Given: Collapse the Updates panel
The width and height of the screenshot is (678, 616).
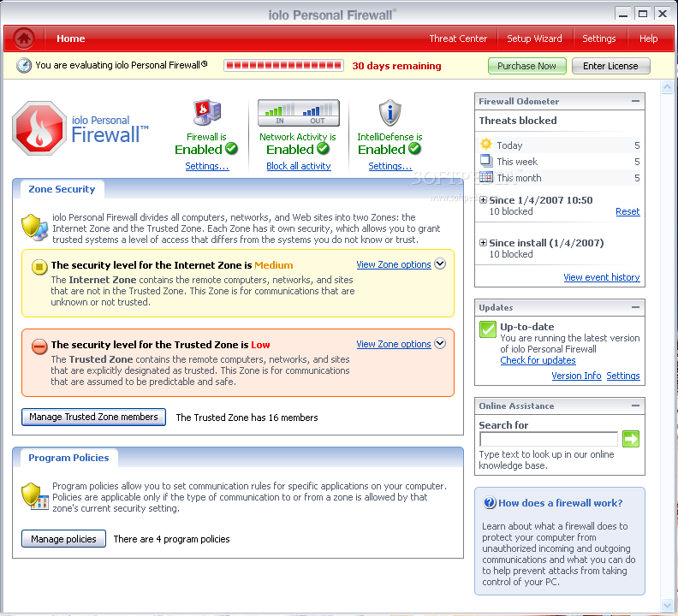Looking at the screenshot, I should [635, 307].
